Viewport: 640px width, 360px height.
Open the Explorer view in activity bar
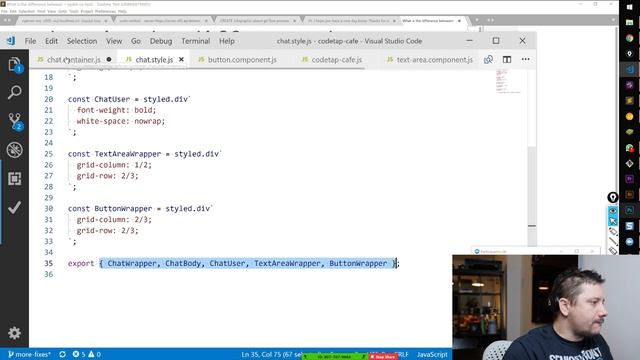(x=14, y=64)
